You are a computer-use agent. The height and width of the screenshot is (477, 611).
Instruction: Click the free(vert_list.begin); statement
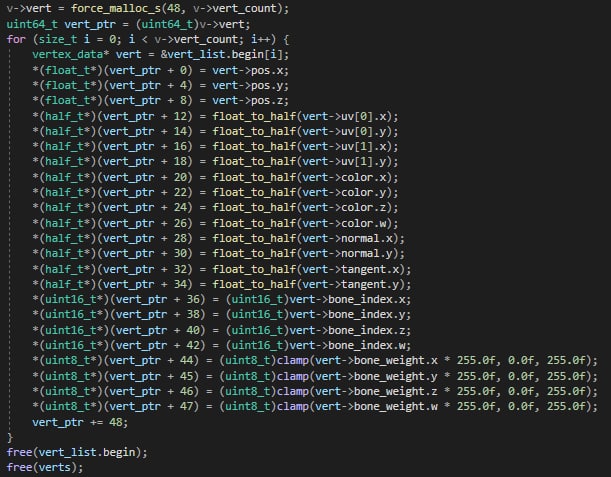pyautogui.click(x=77, y=452)
